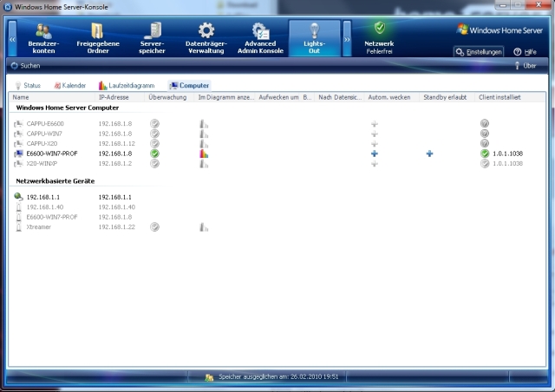Click diagram icon in CAPPU-WIN7 row

click(204, 134)
